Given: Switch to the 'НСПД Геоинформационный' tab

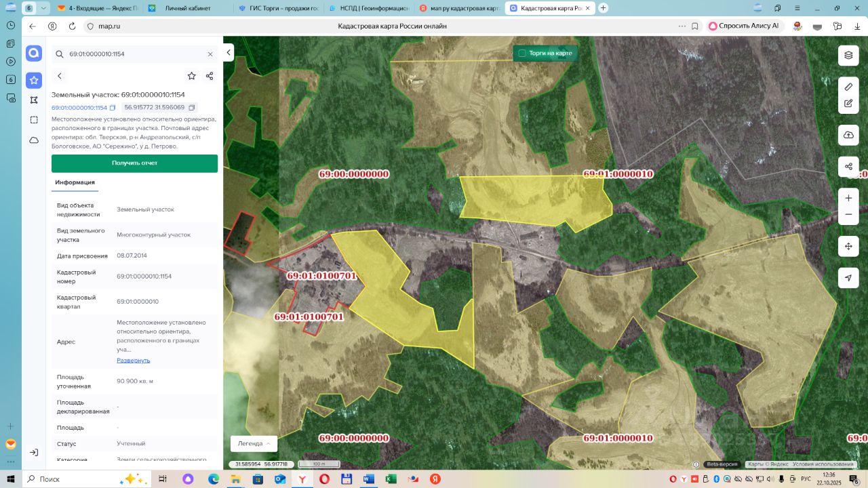Looking at the screenshot, I should tap(370, 8).
